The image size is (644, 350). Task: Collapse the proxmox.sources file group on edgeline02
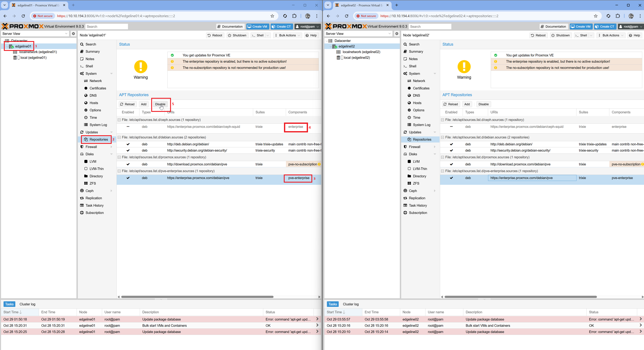(x=443, y=157)
